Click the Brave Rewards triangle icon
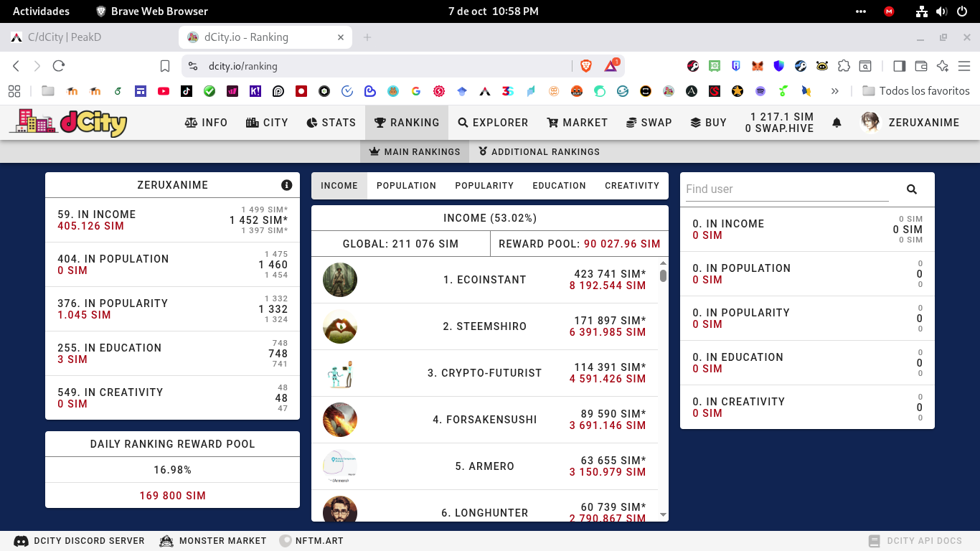The height and width of the screenshot is (551, 980). point(609,65)
